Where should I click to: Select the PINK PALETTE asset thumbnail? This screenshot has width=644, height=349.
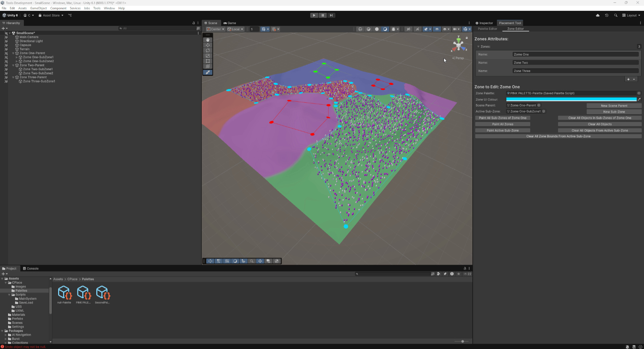pos(84,292)
